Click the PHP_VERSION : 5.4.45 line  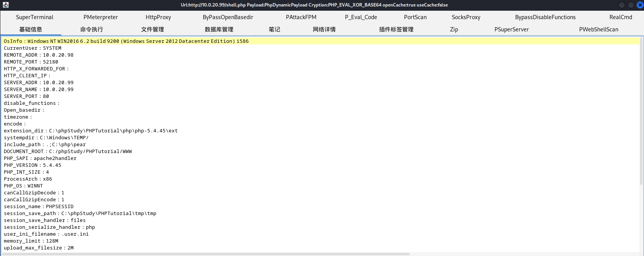coord(33,165)
